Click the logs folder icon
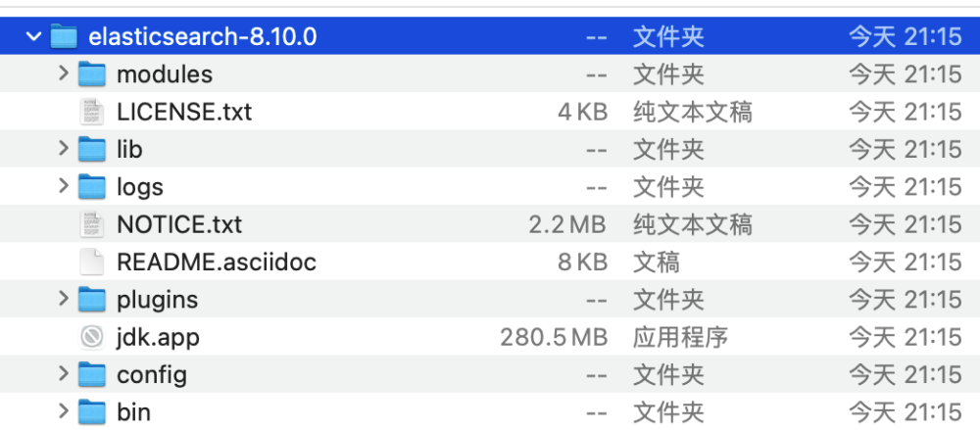Screen dimensions: 980x430 click(x=91, y=186)
